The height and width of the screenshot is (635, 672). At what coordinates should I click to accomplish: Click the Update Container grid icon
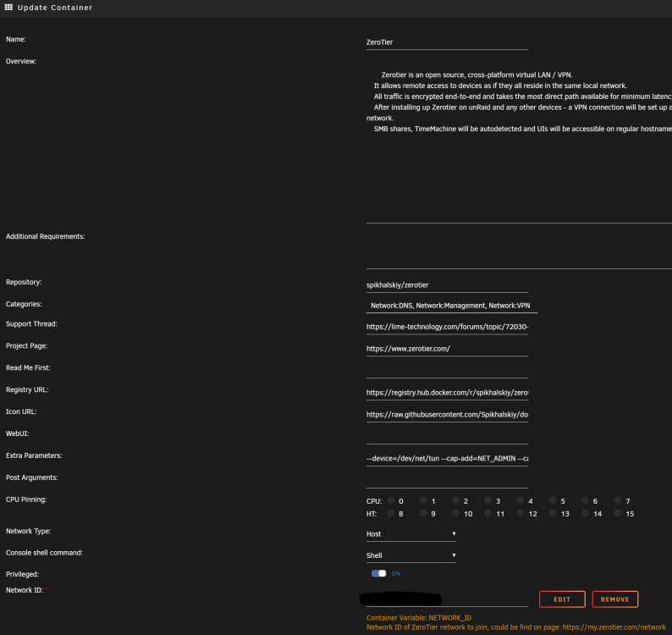coord(8,7)
